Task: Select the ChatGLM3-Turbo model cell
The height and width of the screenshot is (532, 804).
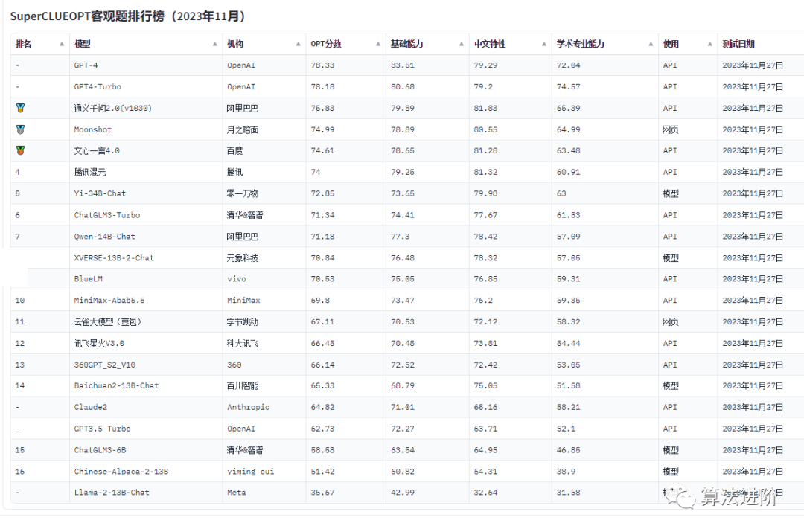Action: tap(146, 215)
